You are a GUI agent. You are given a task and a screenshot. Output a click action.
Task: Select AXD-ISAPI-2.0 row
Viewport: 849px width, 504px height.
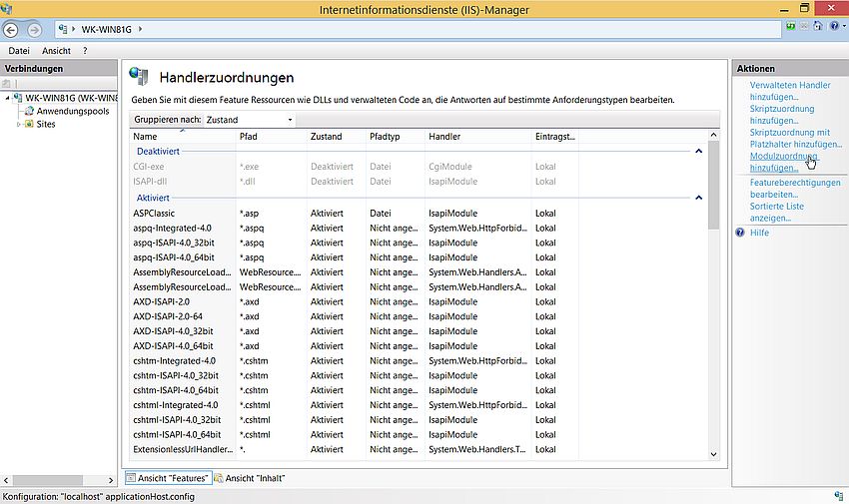click(355, 301)
